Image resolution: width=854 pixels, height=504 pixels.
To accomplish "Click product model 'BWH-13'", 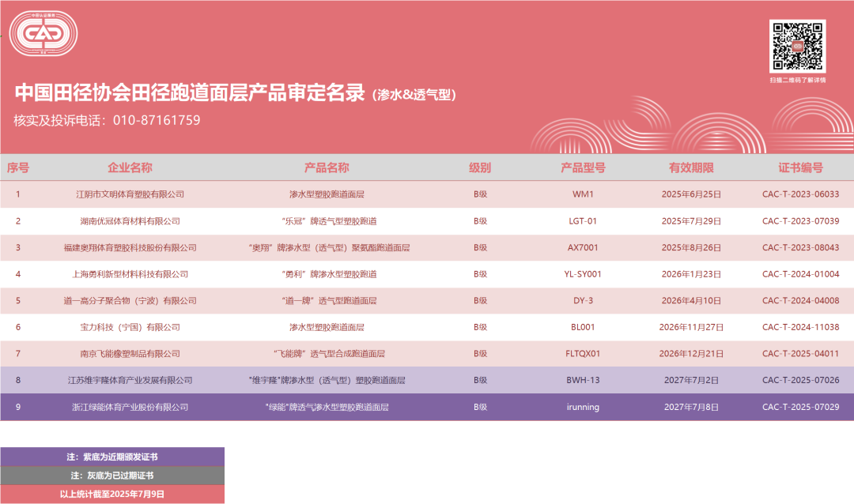I will tap(583, 381).
